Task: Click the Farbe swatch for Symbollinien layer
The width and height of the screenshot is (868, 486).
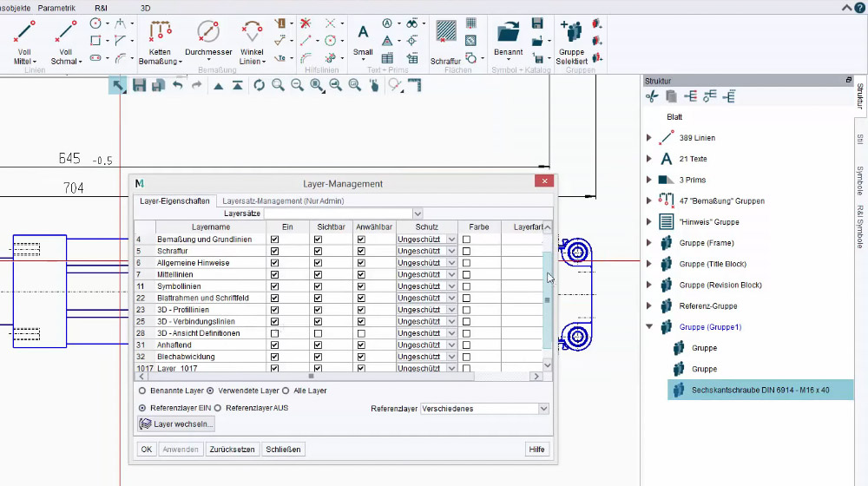Action: [x=467, y=286]
